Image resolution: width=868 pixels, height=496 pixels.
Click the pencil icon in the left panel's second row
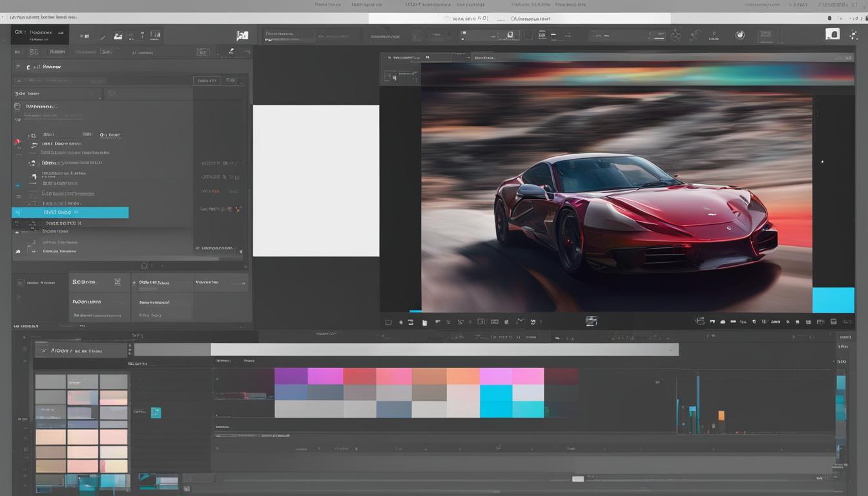click(231, 51)
